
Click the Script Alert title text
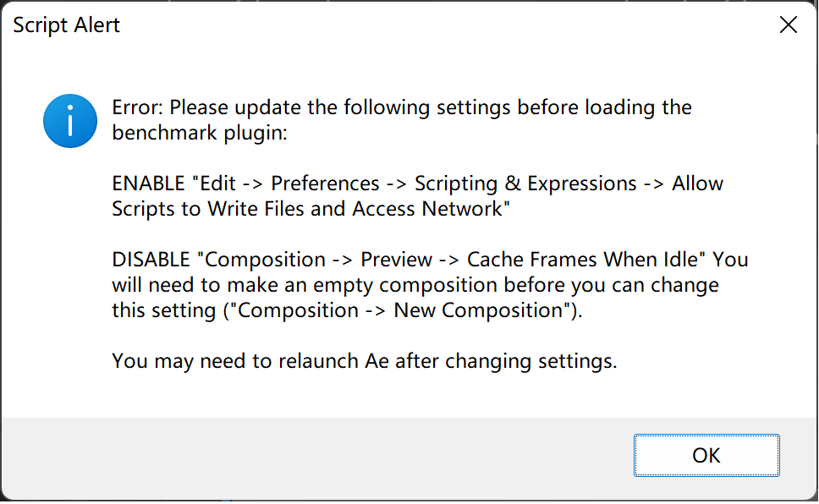coord(67,25)
